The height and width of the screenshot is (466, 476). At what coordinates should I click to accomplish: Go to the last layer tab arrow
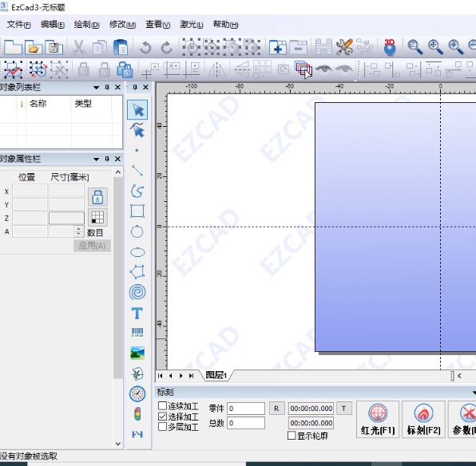191,376
